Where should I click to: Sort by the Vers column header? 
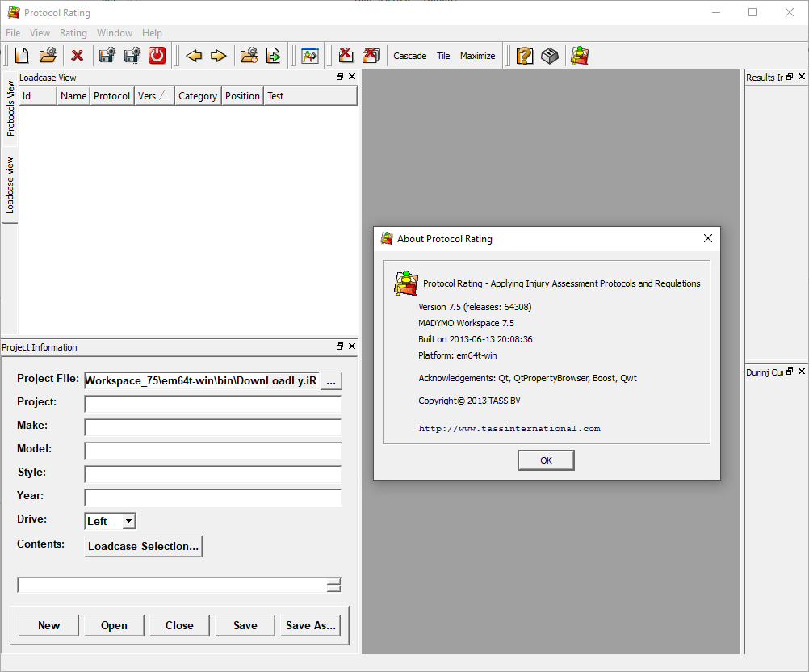pos(154,96)
